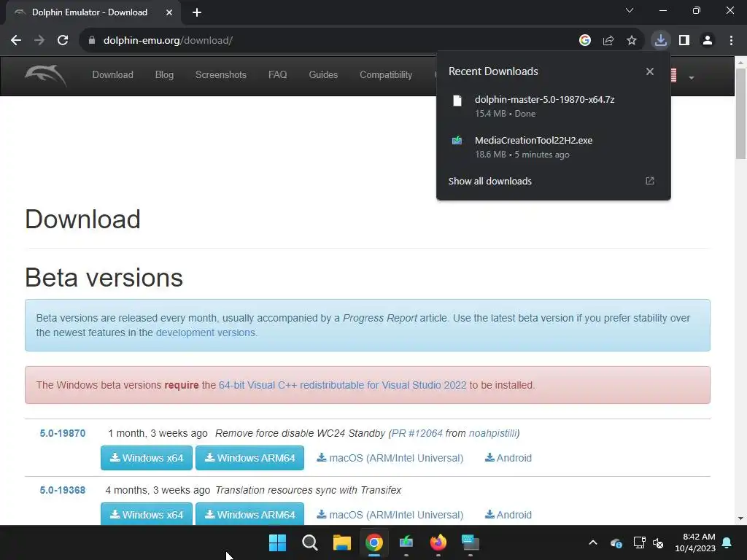The width and height of the screenshot is (747, 560).
Task: Show hidden system tray icons
Action: click(592, 542)
